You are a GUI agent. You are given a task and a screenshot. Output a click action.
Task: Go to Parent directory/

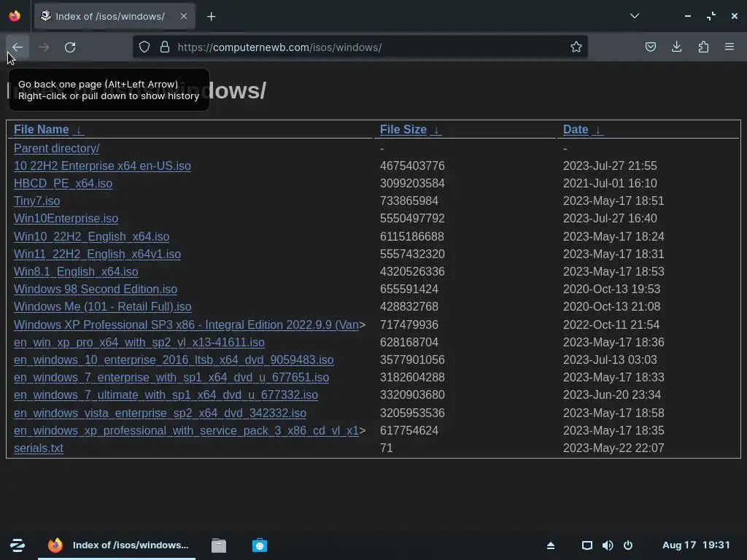pyautogui.click(x=57, y=148)
